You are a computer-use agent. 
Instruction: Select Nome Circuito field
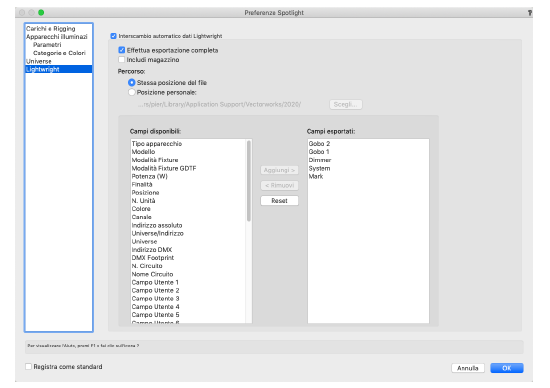tap(188, 274)
